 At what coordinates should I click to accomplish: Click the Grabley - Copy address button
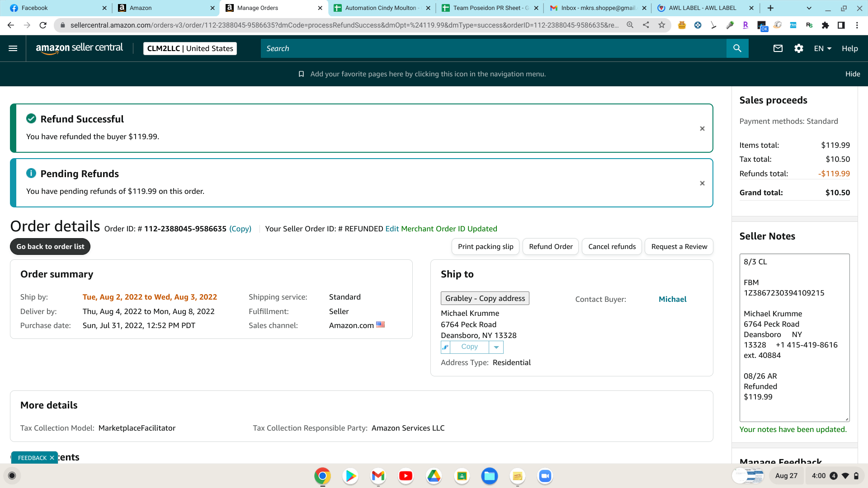(x=485, y=298)
